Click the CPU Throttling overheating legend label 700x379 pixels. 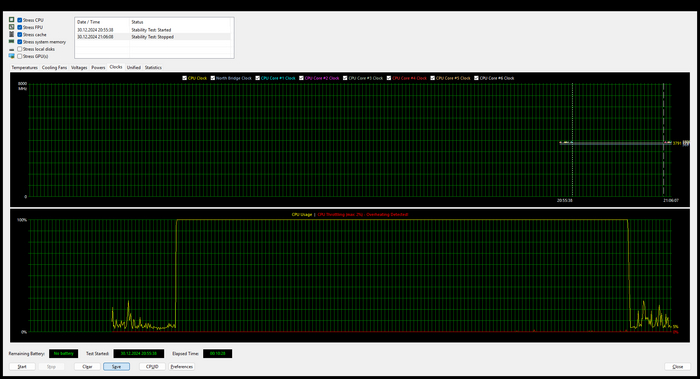pyautogui.click(x=362, y=215)
